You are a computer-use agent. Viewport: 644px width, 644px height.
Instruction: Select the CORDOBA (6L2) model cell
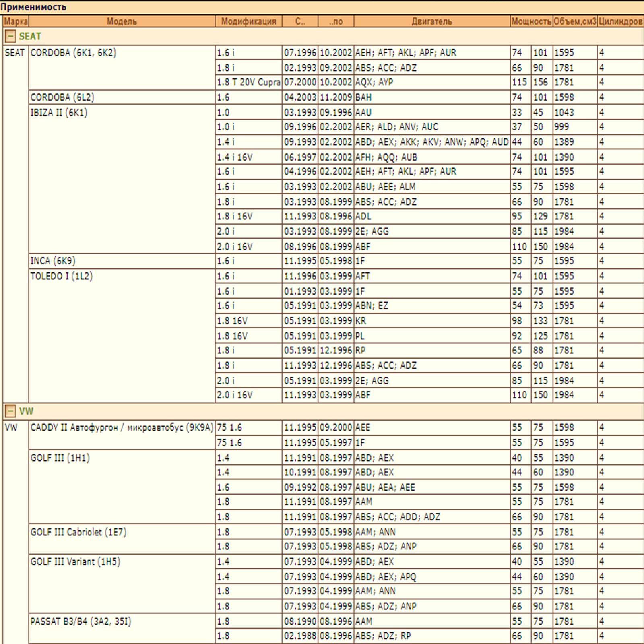(x=122, y=97)
